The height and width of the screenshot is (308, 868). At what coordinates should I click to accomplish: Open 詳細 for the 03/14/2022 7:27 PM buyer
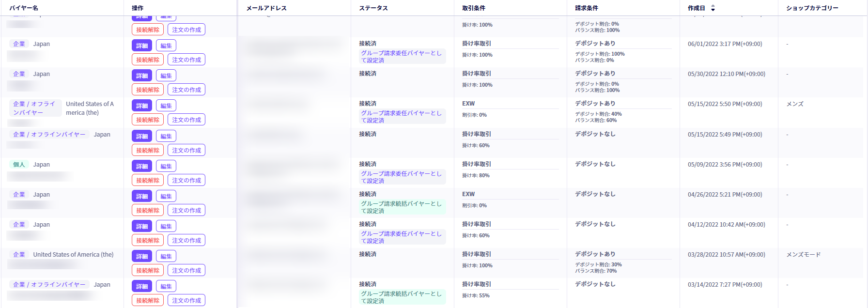click(142, 286)
